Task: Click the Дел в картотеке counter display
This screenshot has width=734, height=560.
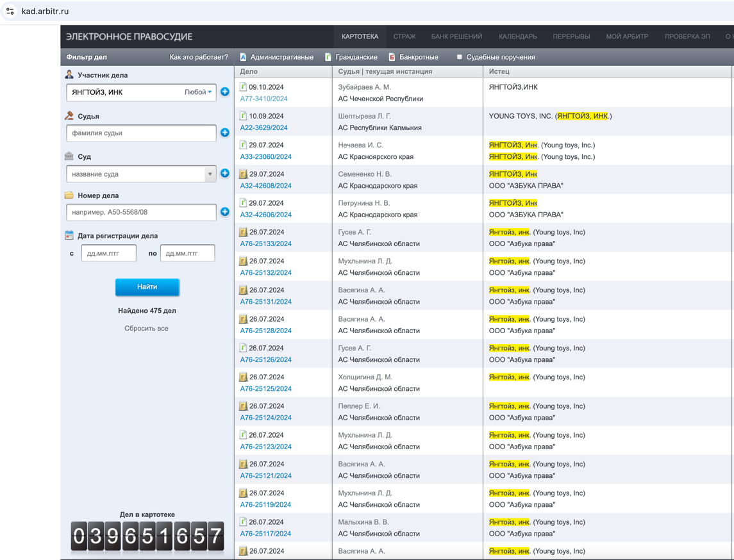Action: 147,536
